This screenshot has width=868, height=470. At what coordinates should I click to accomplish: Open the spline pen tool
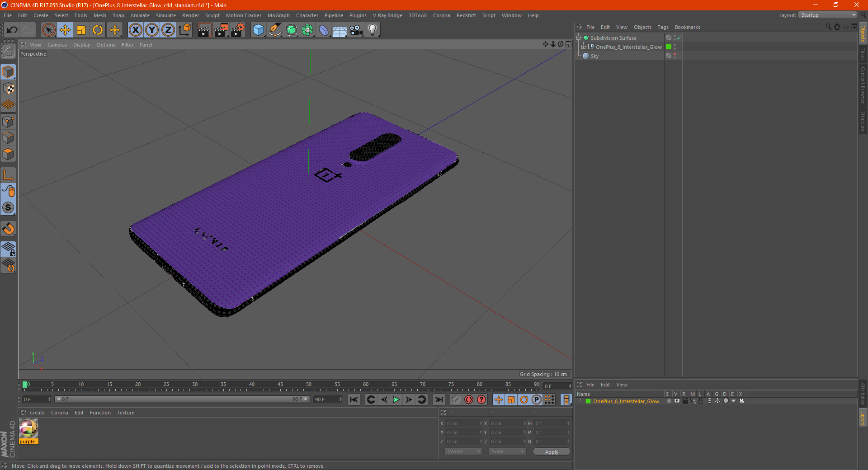275,30
